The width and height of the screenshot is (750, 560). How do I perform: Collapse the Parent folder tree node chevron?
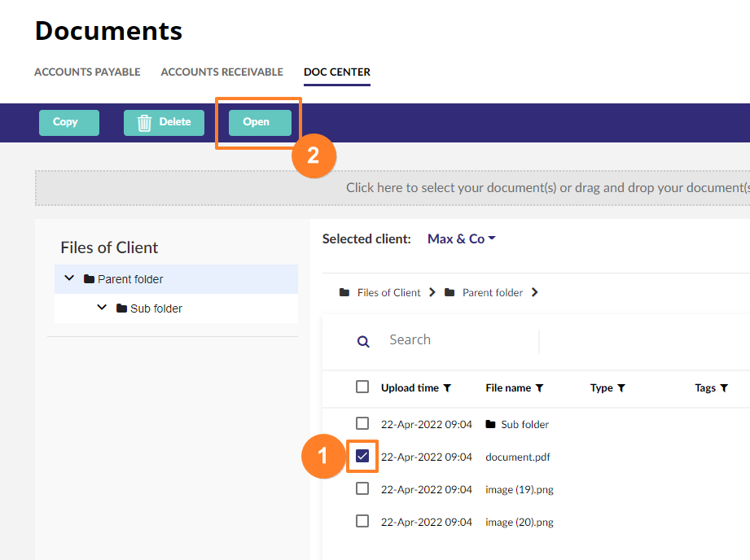coord(69,278)
